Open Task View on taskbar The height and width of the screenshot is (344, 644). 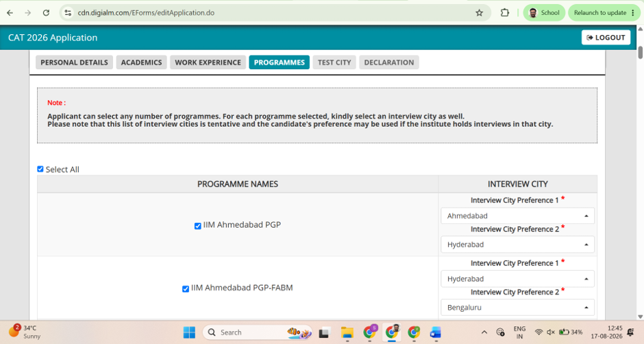(325, 332)
